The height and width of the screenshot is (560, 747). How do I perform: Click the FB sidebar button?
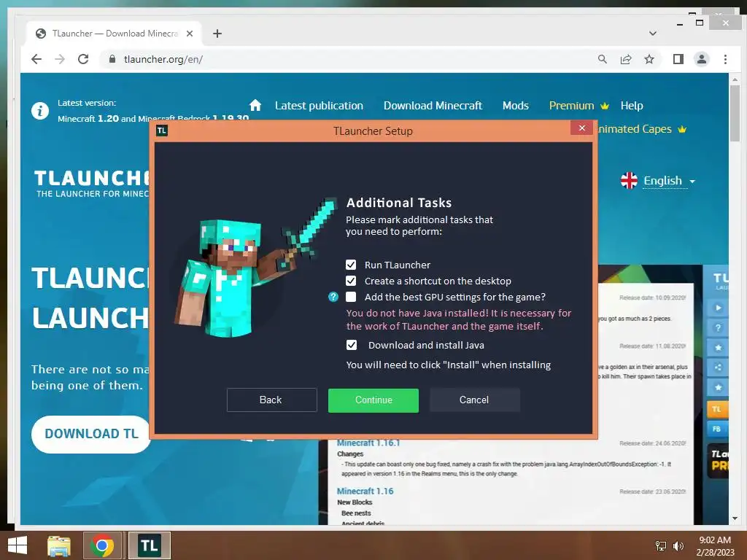[717, 429]
